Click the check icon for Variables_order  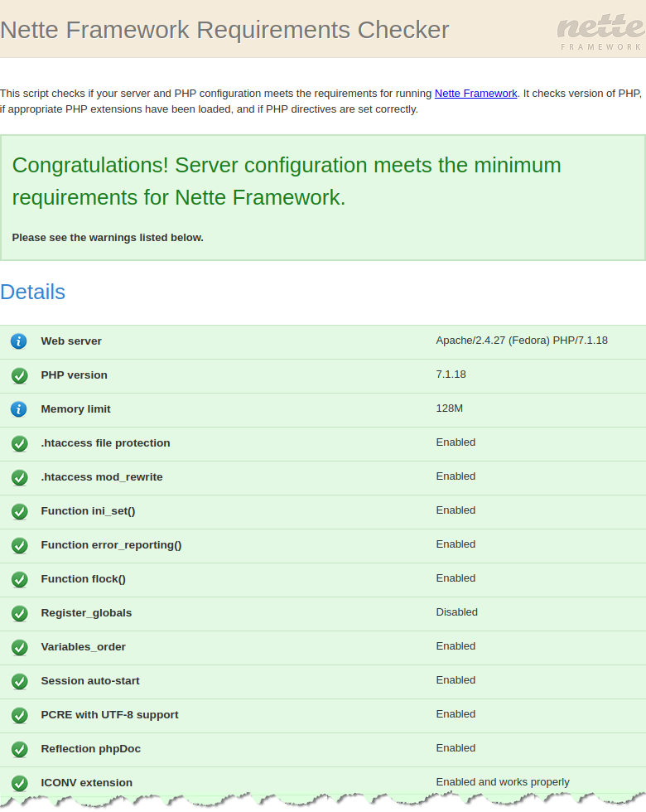click(x=20, y=647)
